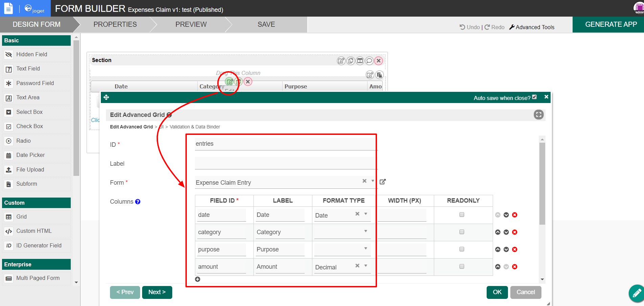Delete the Section using its red X icon
The image size is (644, 306).
click(x=379, y=61)
